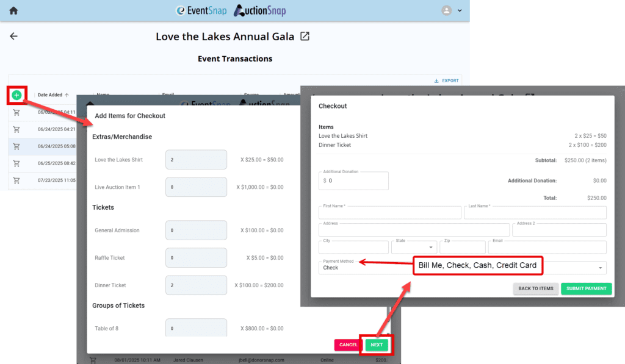Click the Export download button
Screen dimensions: 625x364
446,80
